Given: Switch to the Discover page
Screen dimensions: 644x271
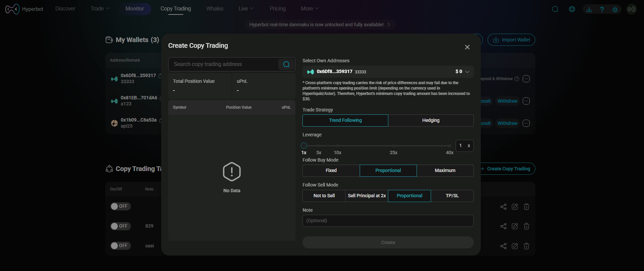Looking at the screenshot, I should 65,9.
